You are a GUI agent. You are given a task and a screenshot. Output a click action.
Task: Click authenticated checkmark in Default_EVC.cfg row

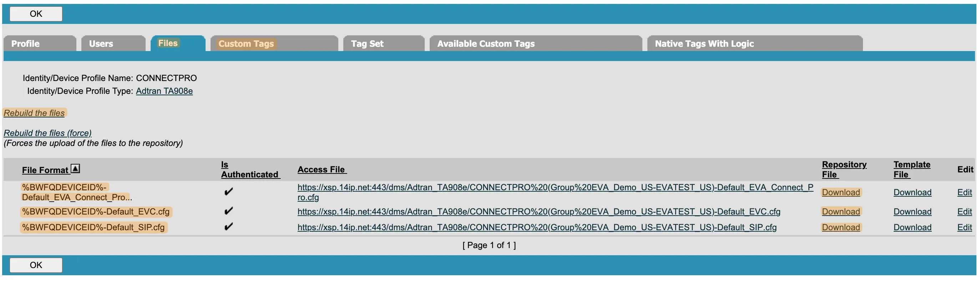point(228,211)
